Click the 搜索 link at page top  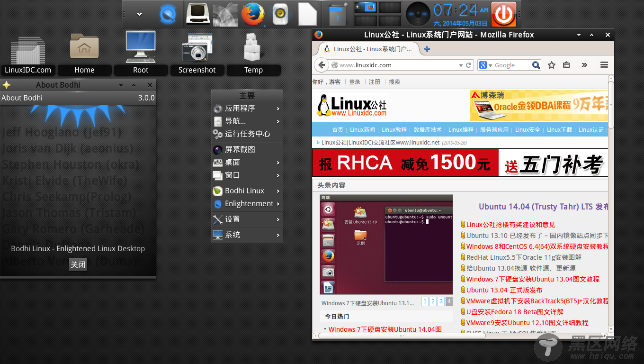pyautogui.click(x=394, y=82)
